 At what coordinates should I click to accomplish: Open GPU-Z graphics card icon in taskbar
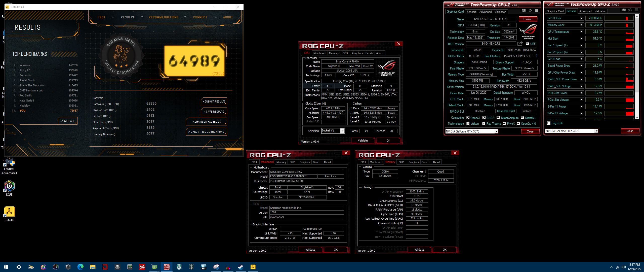[x=154, y=267]
